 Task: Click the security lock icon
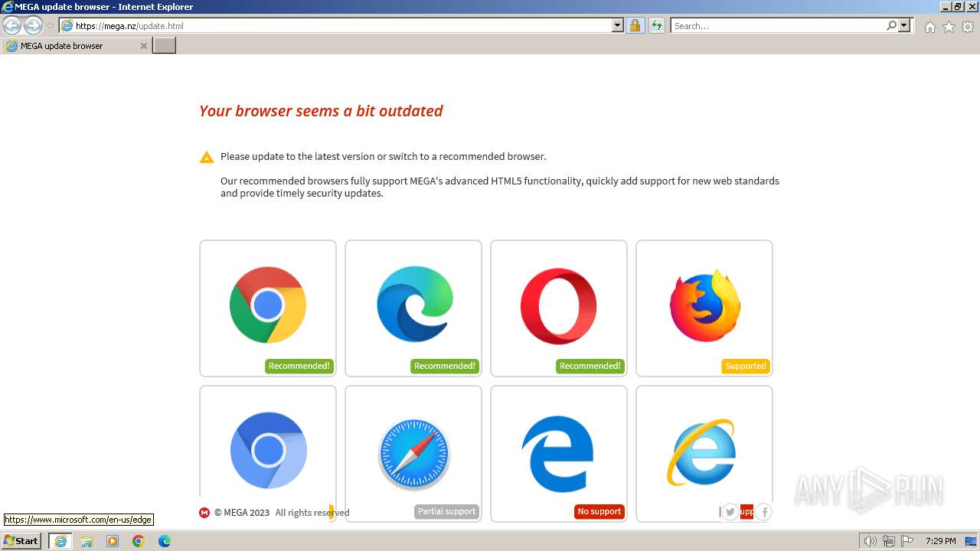click(x=635, y=26)
